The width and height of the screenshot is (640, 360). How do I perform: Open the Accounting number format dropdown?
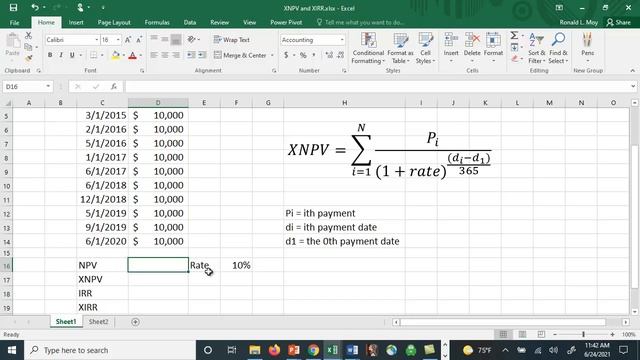pos(342,40)
